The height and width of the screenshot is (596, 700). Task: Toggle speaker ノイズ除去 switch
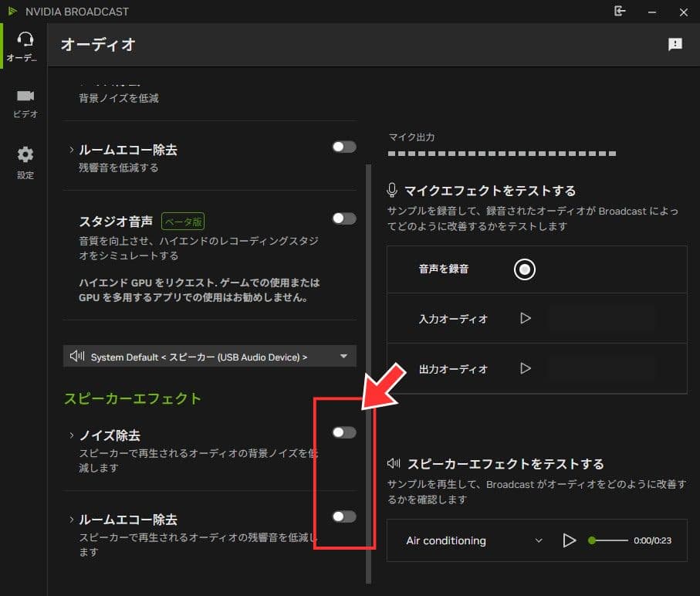click(x=344, y=432)
